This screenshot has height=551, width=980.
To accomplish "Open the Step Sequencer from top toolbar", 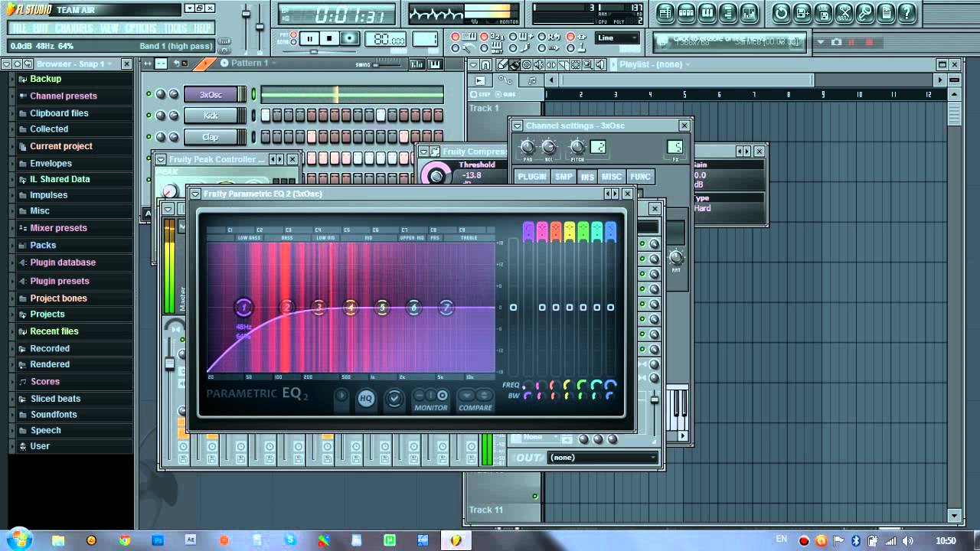I will click(687, 13).
